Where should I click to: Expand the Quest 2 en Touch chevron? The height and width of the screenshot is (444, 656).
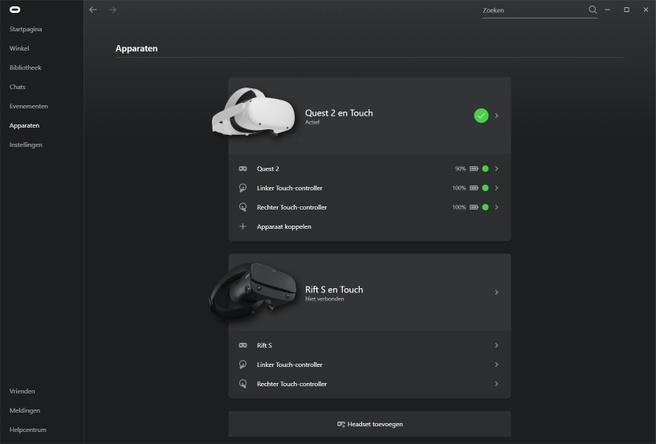click(x=497, y=115)
